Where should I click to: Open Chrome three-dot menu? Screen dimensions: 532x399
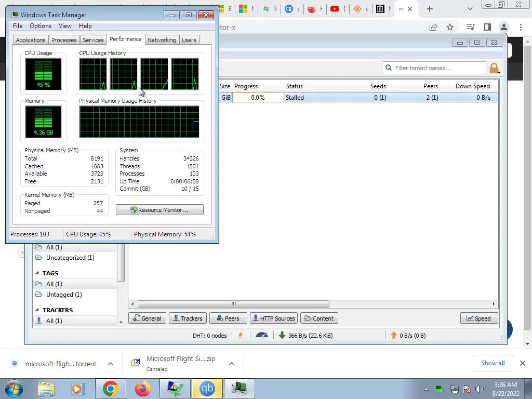[521, 27]
